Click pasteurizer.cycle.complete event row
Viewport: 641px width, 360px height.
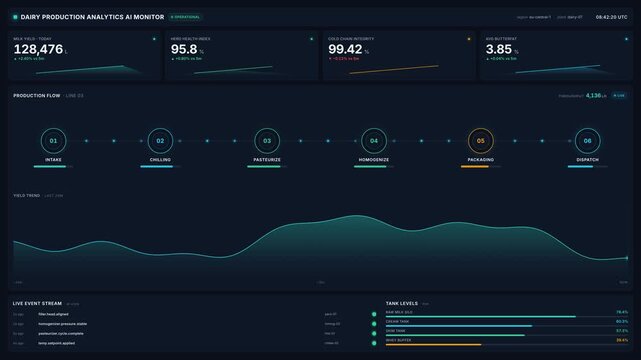(x=195, y=333)
